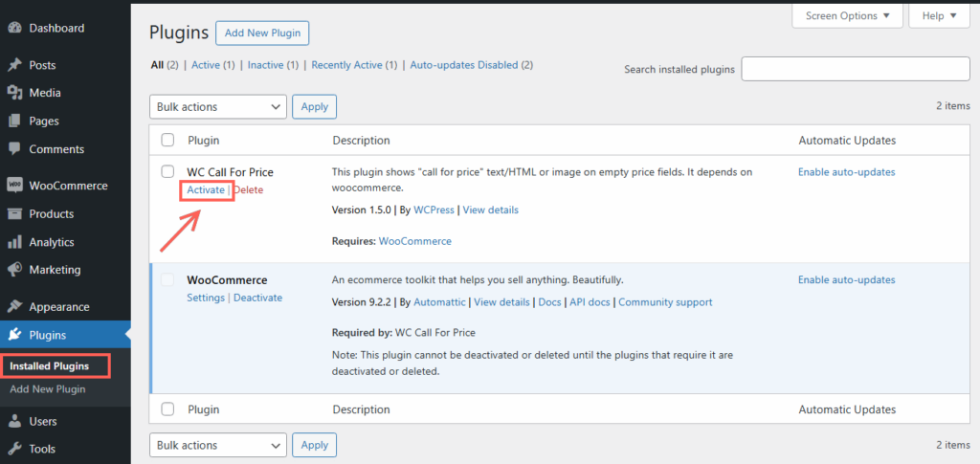This screenshot has width=980, height=464.
Task: Click the Plugins plug icon
Action: tap(14, 336)
